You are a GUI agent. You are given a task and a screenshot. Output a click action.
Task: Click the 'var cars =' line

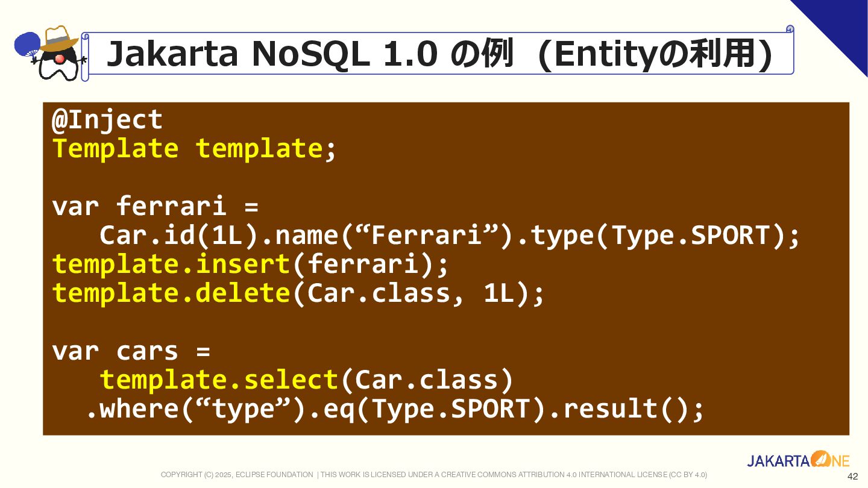coord(131,351)
